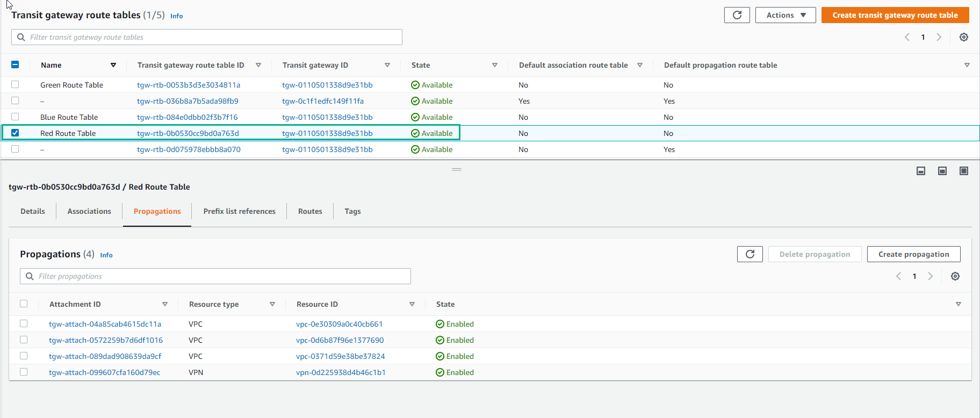Expand details pane to full screen
The height and width of the screenshot is (418, 980).
[964, 171]
